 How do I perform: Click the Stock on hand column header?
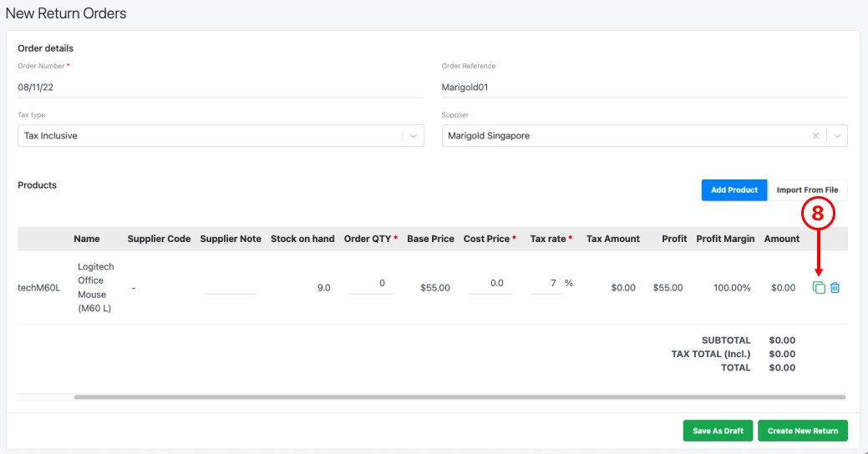click(x=302, y=239)
